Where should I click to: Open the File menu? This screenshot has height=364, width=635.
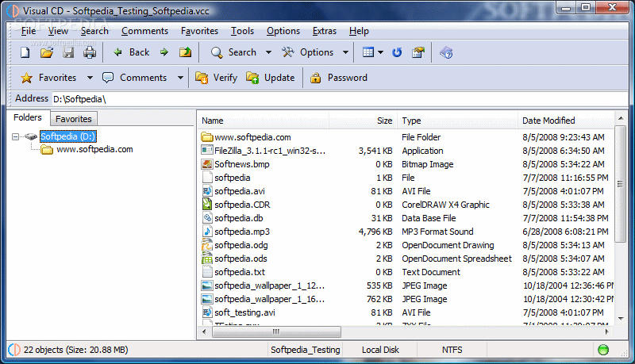[x=29, y=31]
